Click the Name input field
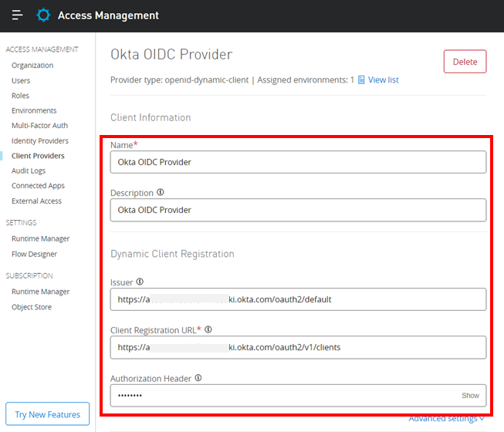Screen dimensions: 504x432 pos(298,162)
